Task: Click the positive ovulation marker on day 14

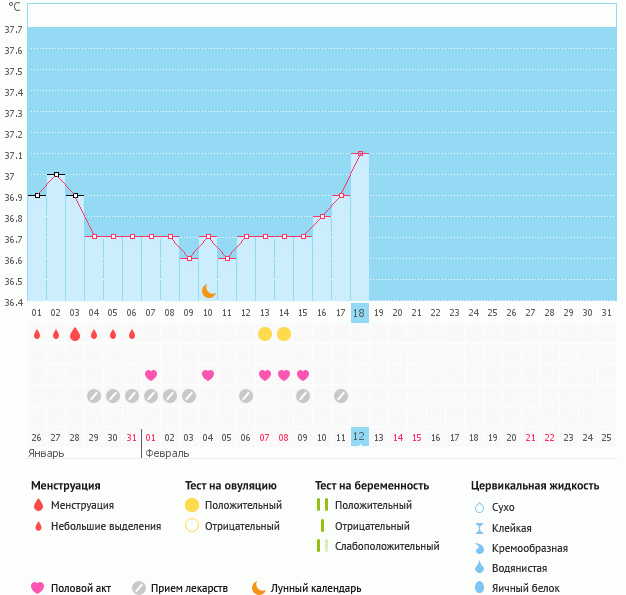Action: coord(284,334)
